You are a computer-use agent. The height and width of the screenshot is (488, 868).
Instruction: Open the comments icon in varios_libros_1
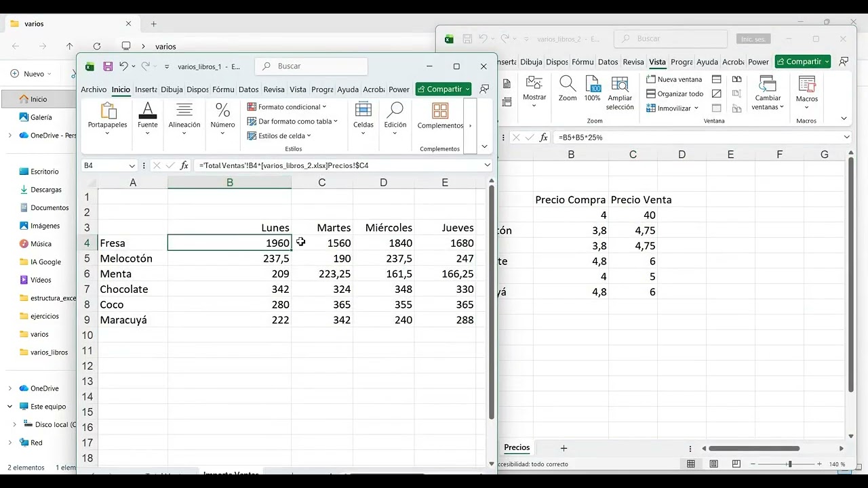click(x=484, y=89)
